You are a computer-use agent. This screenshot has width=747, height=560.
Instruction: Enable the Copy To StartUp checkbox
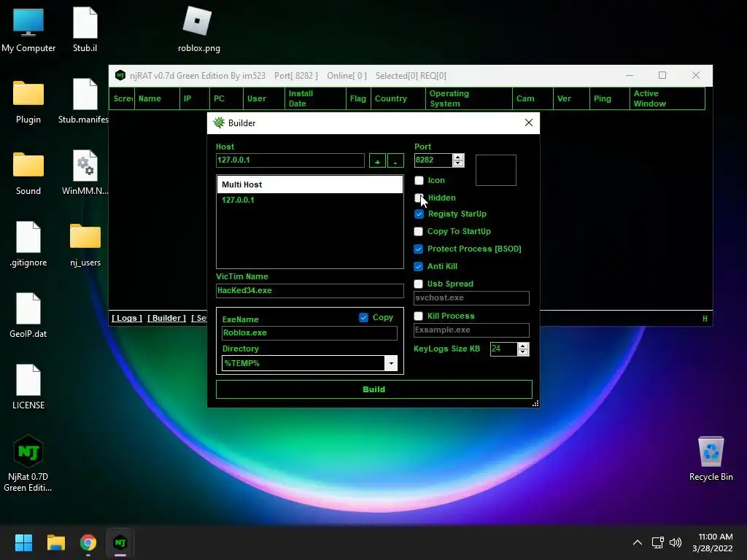click(418, 231)
